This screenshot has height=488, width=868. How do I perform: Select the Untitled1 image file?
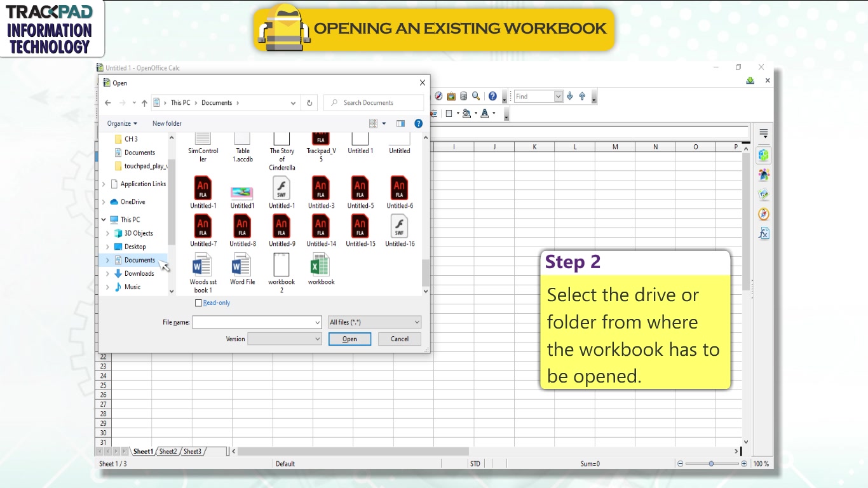pos(242,197)
